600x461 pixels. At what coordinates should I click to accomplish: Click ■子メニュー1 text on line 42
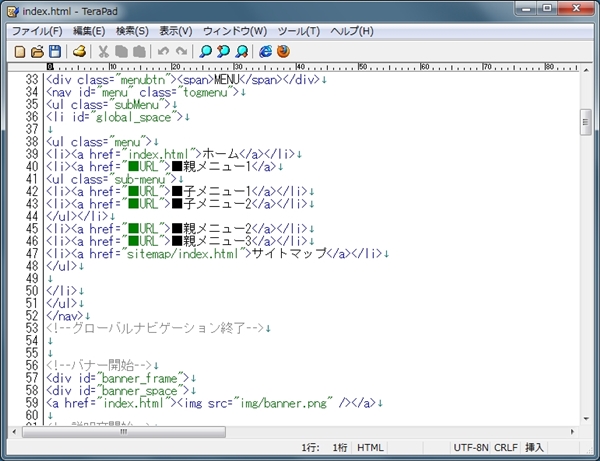coord(211,192)
